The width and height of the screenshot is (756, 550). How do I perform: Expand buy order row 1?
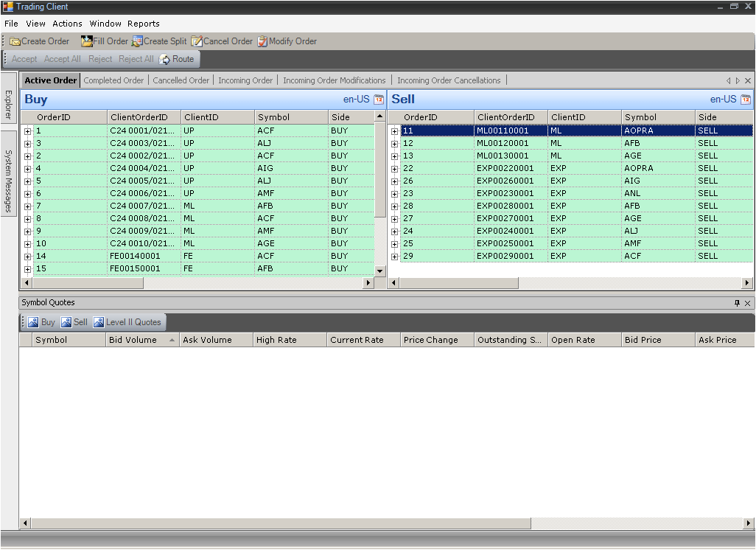(27, 130)
